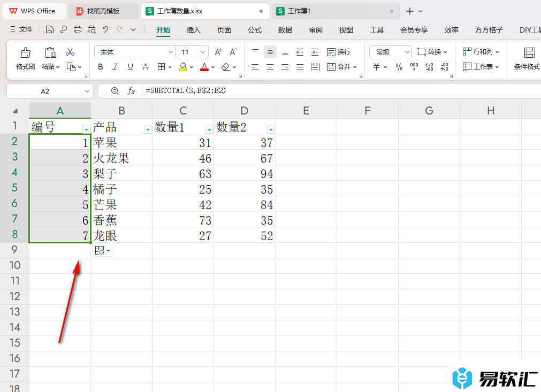
Task: Open the 文件 file menu
Action: click(21, 29)
